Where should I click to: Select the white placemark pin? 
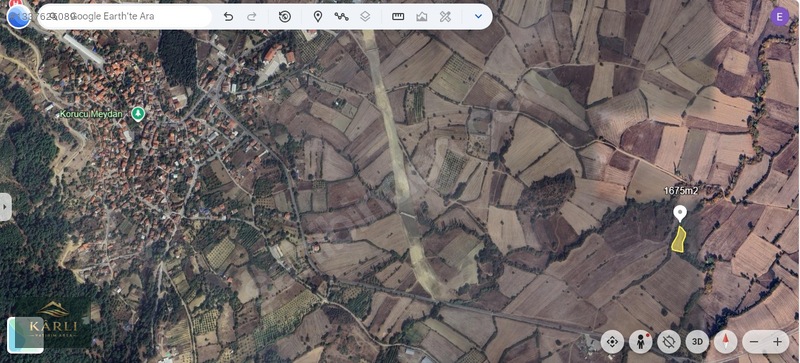(x=680, y=213)
